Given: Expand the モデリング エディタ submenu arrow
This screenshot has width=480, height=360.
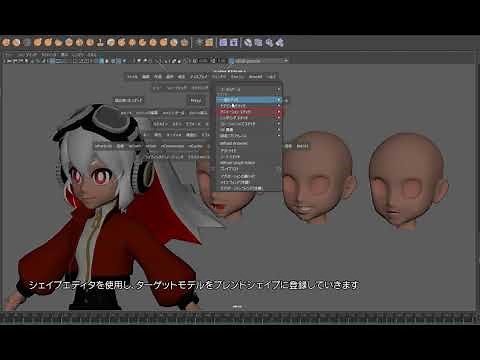Looking at the screenshot, I should (x=279, y=106).
